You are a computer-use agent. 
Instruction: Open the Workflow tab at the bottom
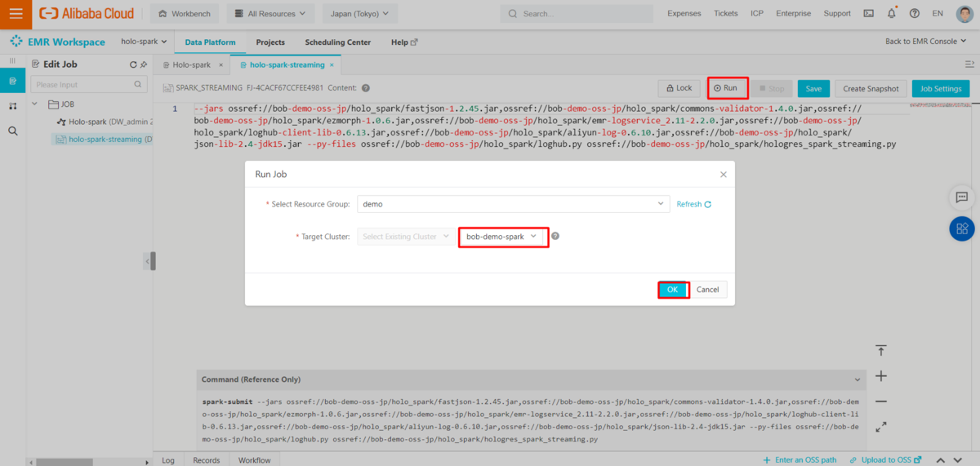tap(254, 459)
